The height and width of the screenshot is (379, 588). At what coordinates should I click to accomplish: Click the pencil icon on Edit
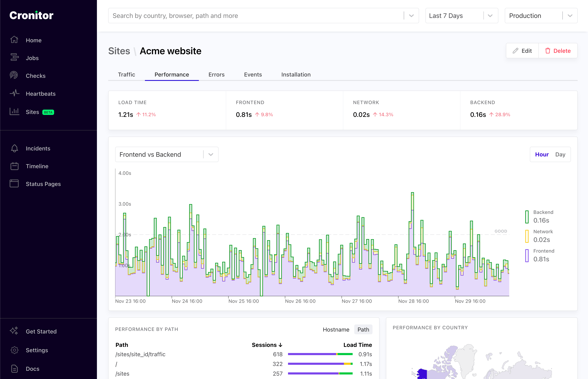coord(515,51)
